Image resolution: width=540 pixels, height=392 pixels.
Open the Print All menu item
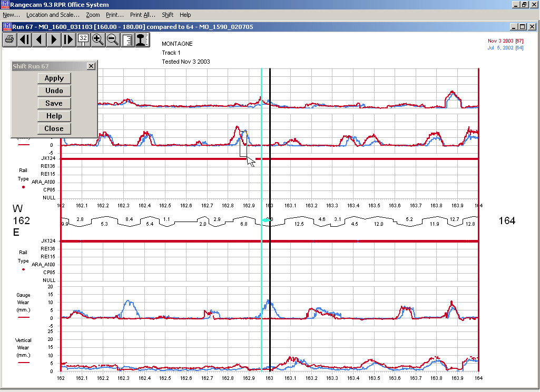click(142, 15)
